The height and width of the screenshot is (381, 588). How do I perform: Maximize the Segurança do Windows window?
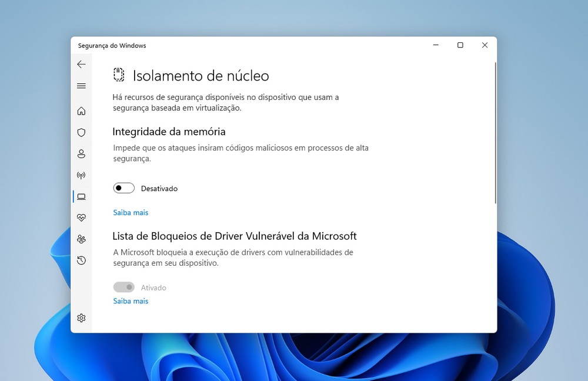pos(460,45)
